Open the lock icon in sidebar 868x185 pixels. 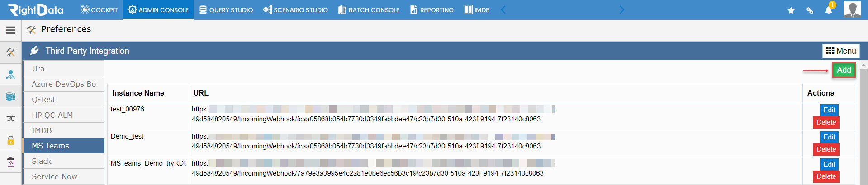click(11, 140)
